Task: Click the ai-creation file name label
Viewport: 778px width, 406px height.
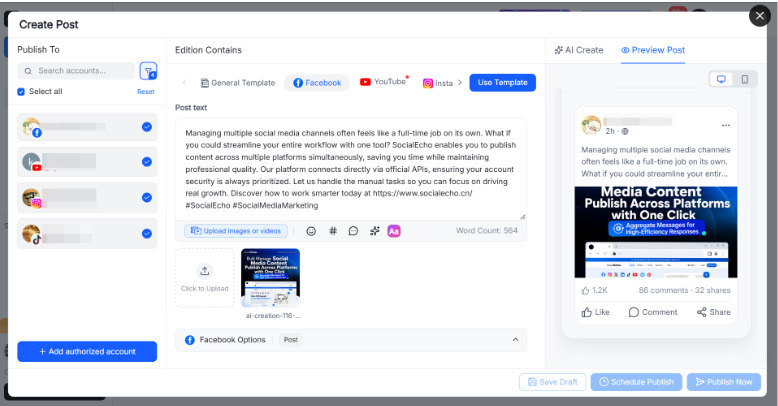Action: 273,316
